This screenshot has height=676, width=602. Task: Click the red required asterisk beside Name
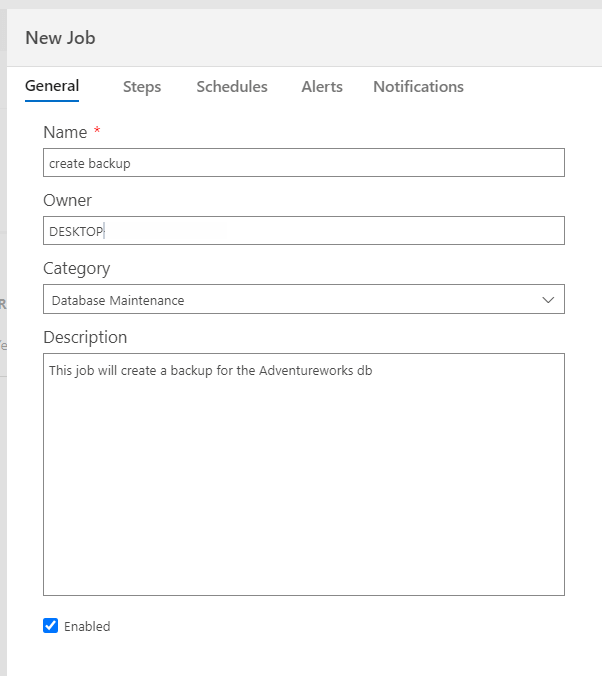[97, 131]
